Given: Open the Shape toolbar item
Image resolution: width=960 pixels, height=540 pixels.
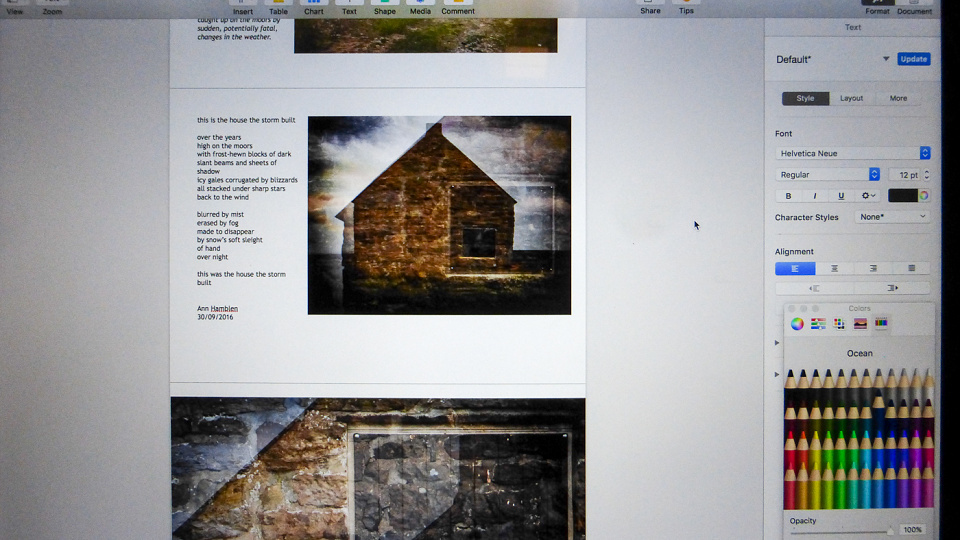Looking at the screenshot, I should 384,7.
